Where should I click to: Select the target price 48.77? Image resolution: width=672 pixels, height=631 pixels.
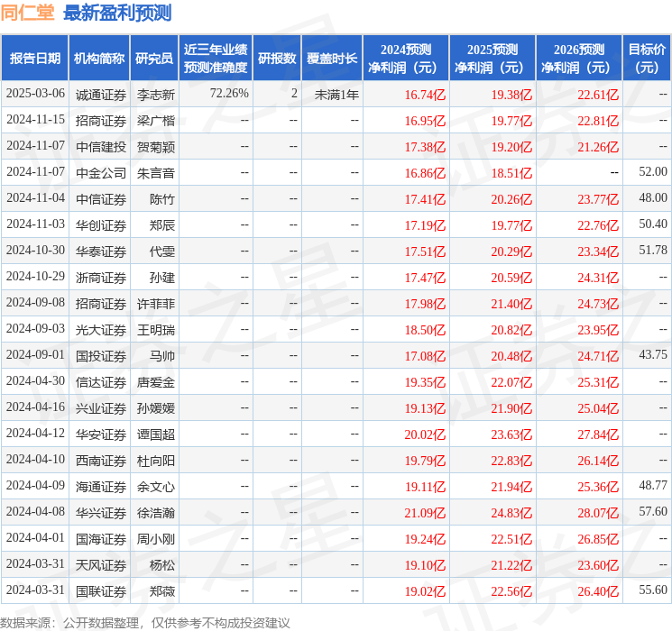click(x=653, y=486)
